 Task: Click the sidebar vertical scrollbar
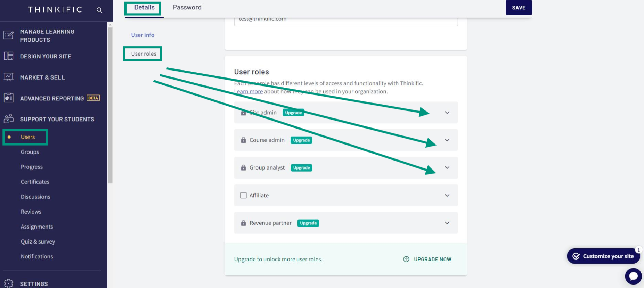110,104
